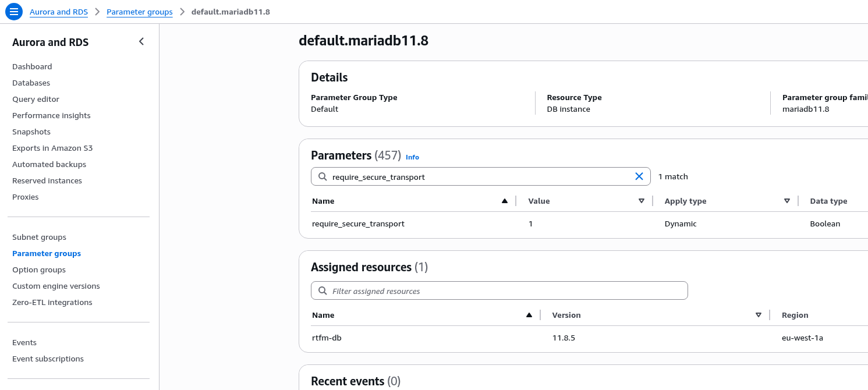The height and width of the screenshot is (390, 868).
Task: Click the magnifier in assigned resources filter
Action: tap(323, 290)
